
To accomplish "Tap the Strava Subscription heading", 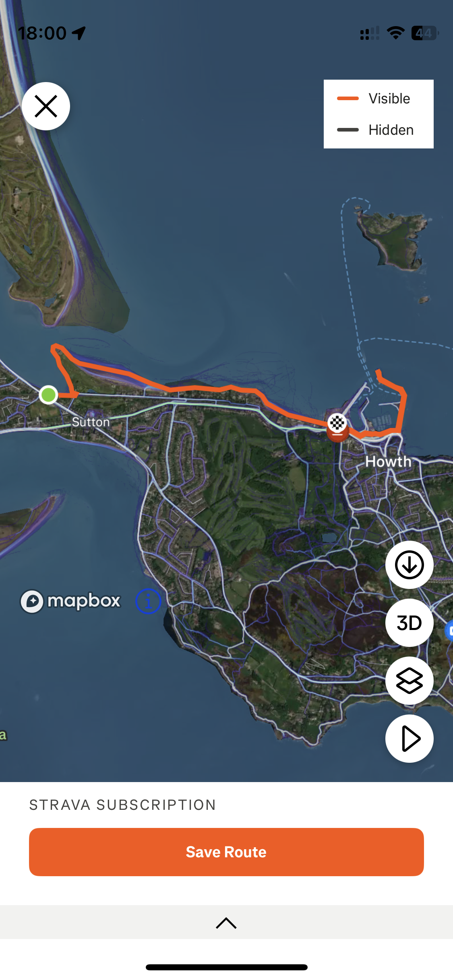I will (x=123, y=805).
